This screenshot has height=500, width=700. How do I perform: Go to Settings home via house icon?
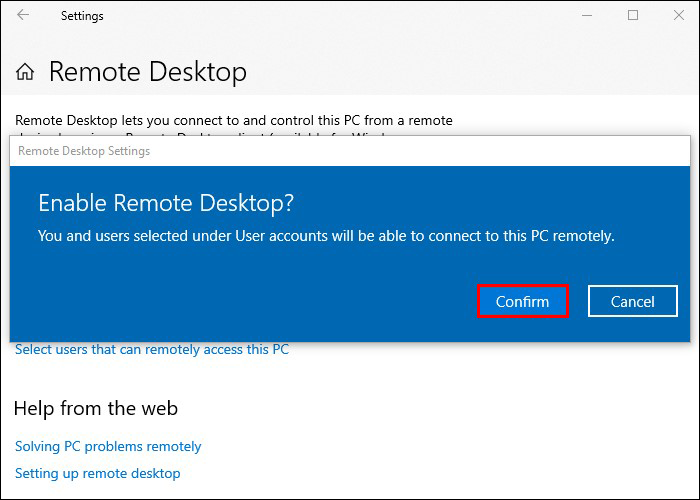tap(25, 72)
